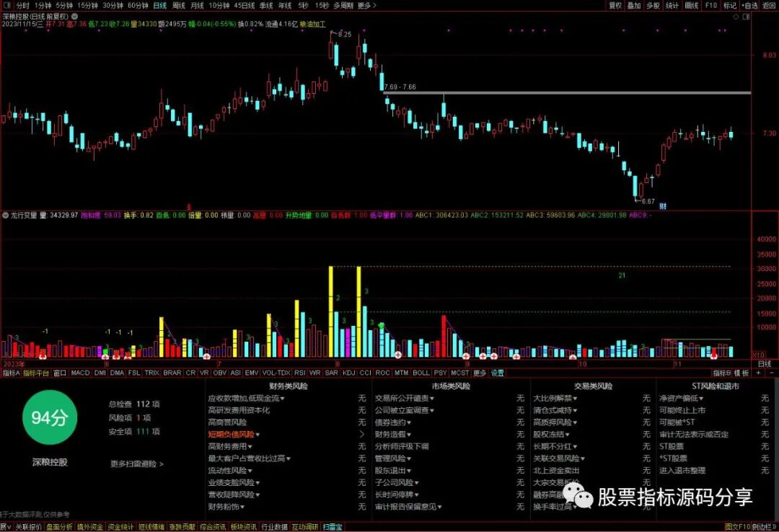Expand 公司被立案调查 dropdown
This screenshot has height=532, width=779.
click(405, 410)
